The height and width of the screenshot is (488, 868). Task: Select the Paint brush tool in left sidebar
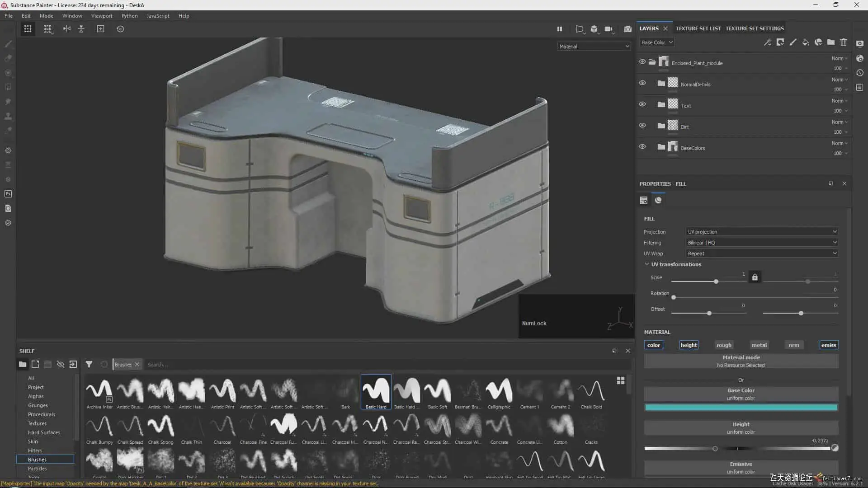pos(8,44)
